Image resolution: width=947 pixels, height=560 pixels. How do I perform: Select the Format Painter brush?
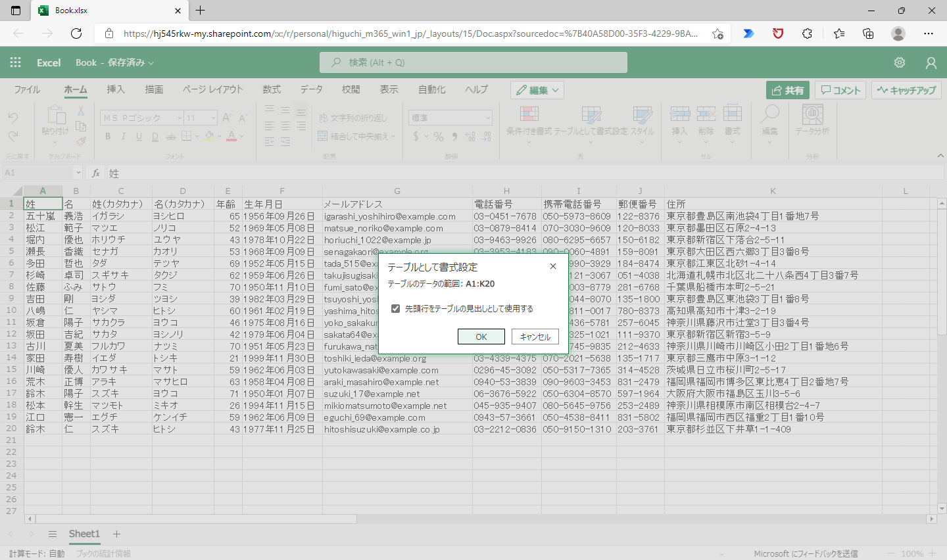81,141
